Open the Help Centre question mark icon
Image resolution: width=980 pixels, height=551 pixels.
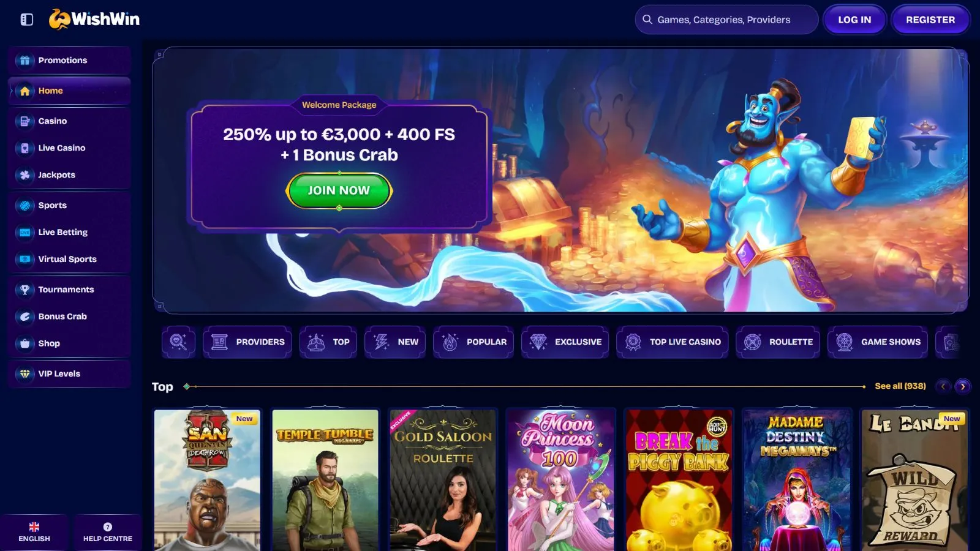point(108,527)
